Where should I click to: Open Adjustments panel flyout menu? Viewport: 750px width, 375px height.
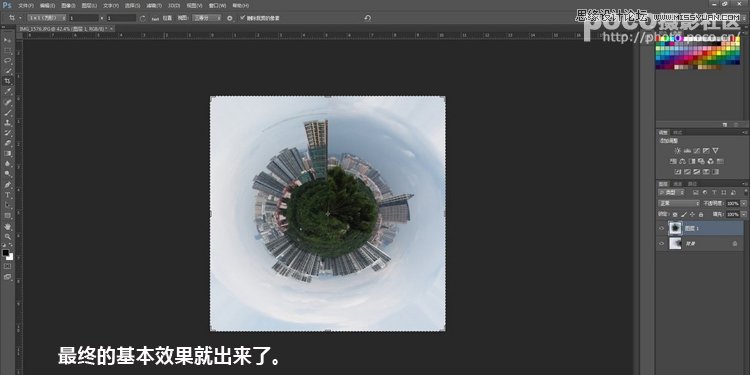744,132
